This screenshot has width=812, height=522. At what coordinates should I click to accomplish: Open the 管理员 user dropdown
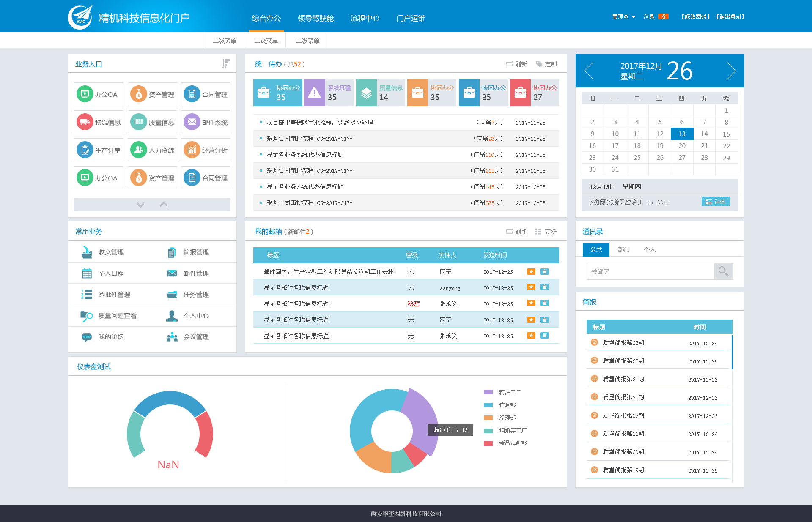[624, 16]
